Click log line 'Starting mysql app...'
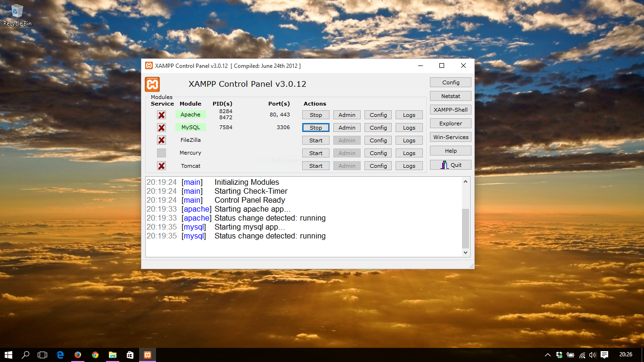 [250, 227]
